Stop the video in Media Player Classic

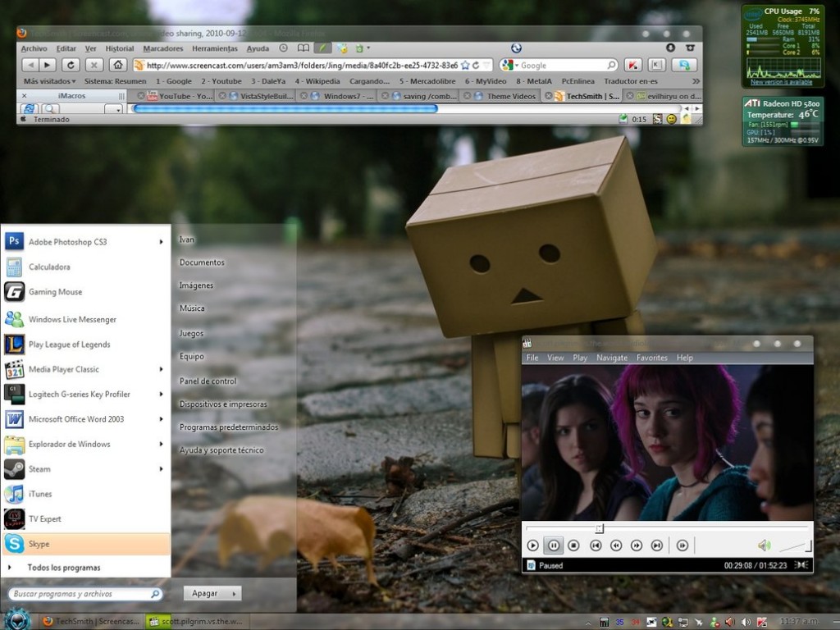[x=575, y=545]
